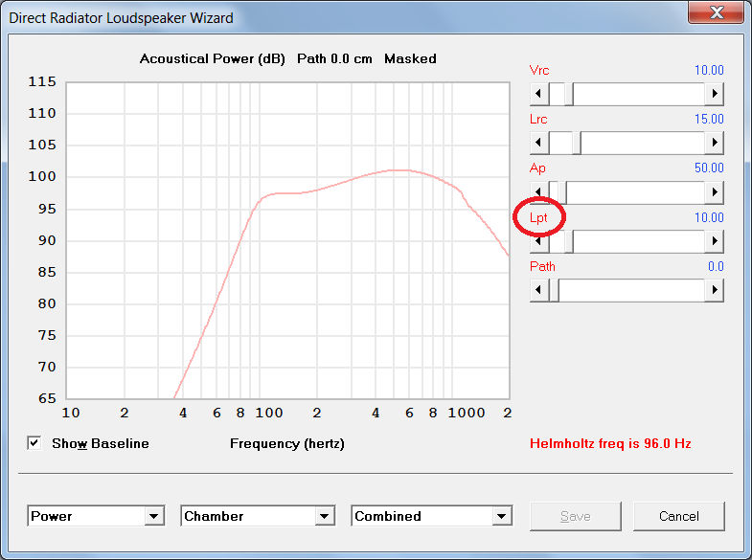This screenshot has height=560, width=752.
Task: Click the Cancel button
Action: 678,516
